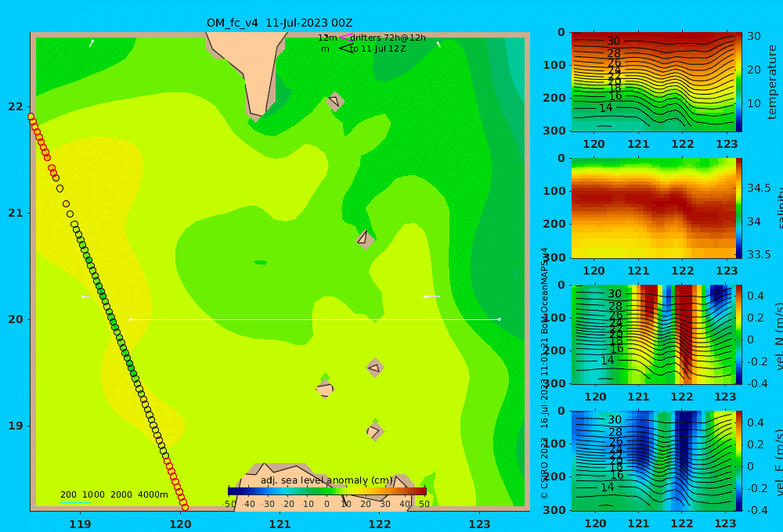Click the northward velocity section plot

pyautogui.click(x=653, y=335)
